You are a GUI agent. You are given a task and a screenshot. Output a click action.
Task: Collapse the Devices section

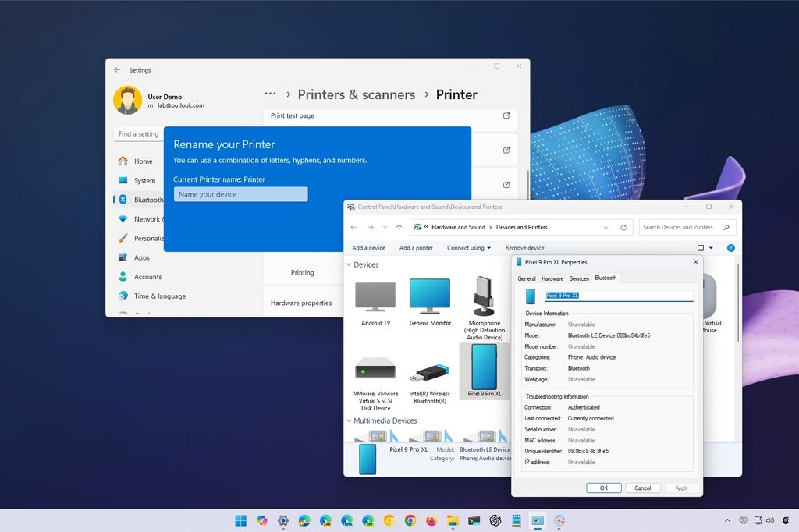(349, 264)
